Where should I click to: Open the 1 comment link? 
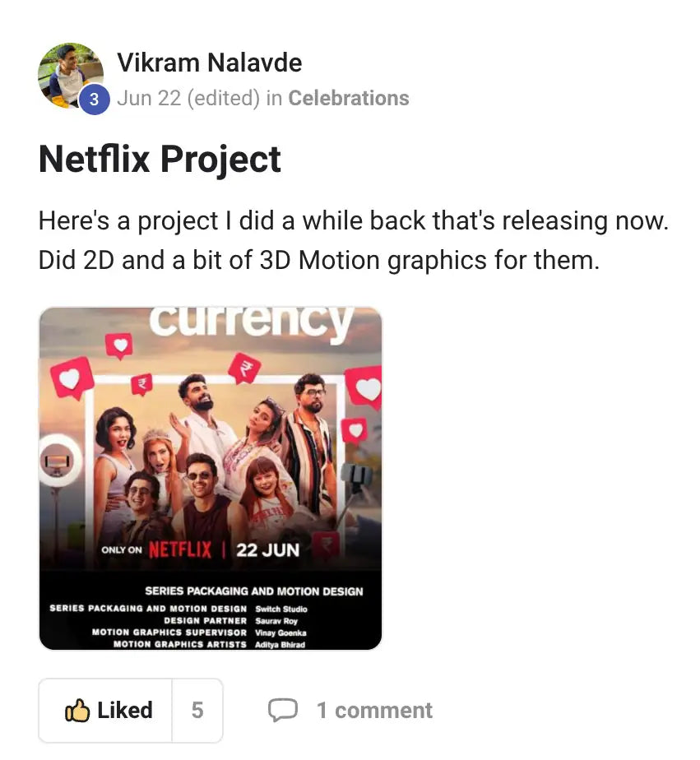[x=374, y=711]
